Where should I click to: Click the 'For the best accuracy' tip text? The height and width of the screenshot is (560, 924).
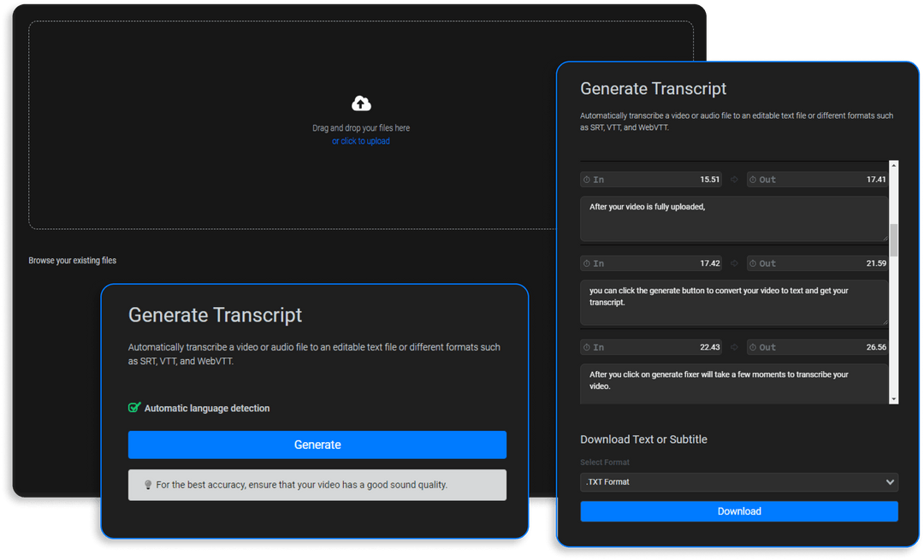click(302, 485)
